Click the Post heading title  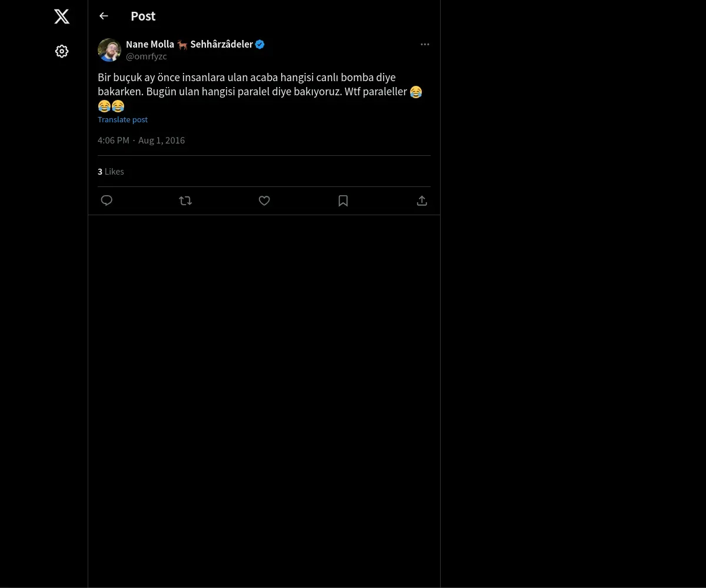(143, 16)
